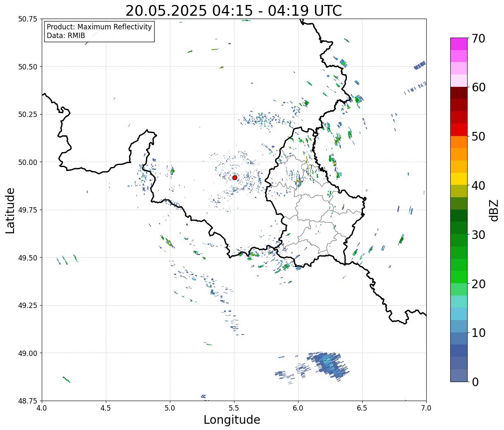Click colorbar tick label 0
Image resolution: width=504 pixels, height=430 pixels.
[475, 382]
